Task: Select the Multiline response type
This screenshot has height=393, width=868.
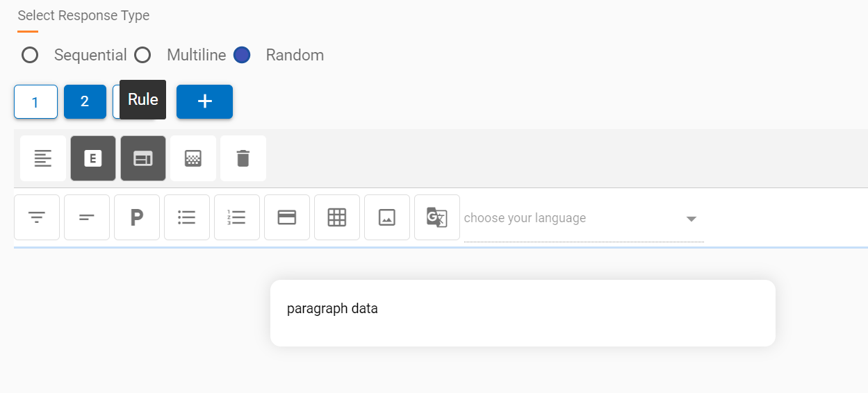Action: [142, 55]
